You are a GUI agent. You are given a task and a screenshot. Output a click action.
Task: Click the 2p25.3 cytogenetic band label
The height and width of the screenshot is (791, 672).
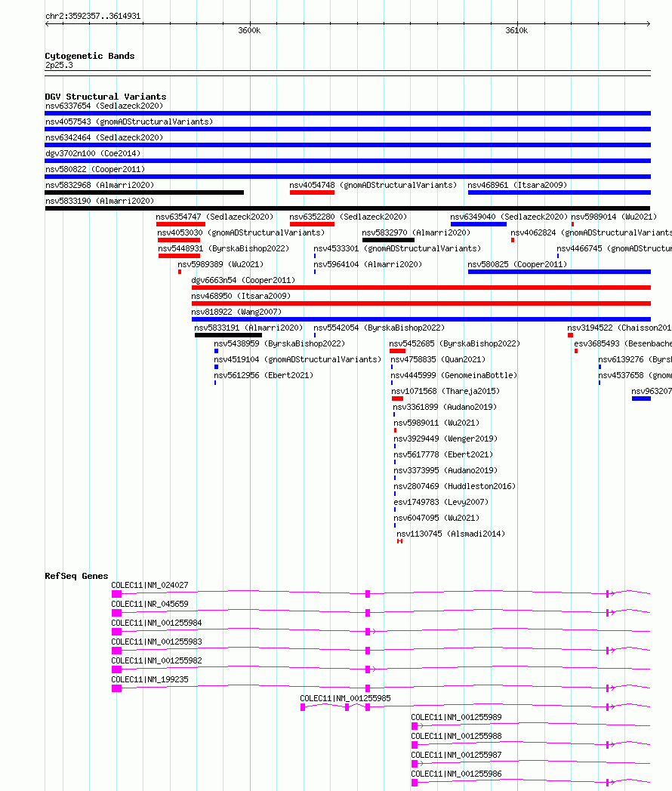click(59, 65)
